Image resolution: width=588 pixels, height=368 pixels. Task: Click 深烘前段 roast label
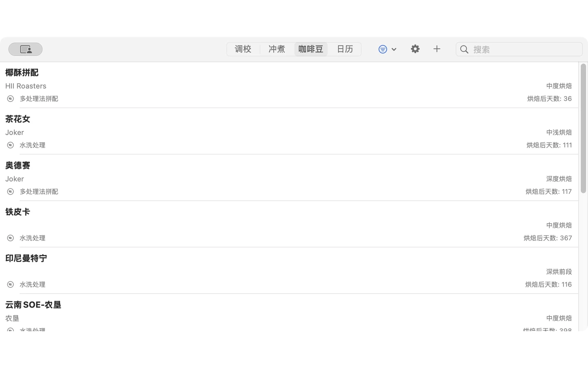(559, 272)
